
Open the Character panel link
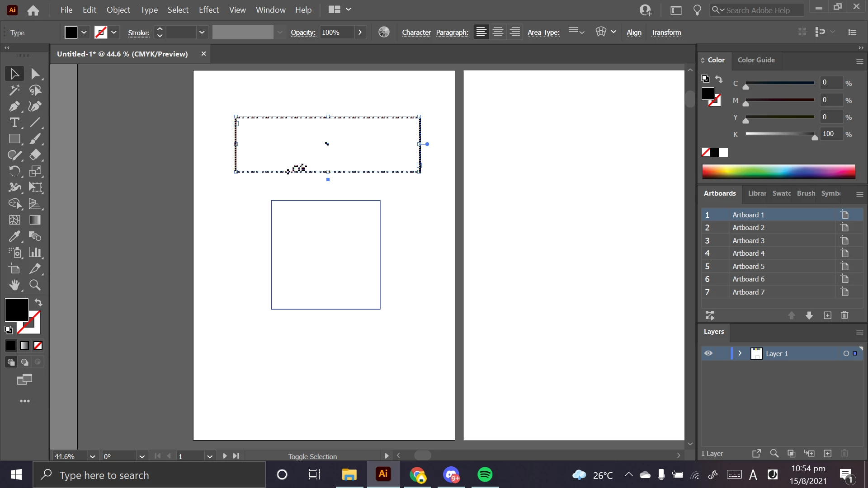[416, 33]
